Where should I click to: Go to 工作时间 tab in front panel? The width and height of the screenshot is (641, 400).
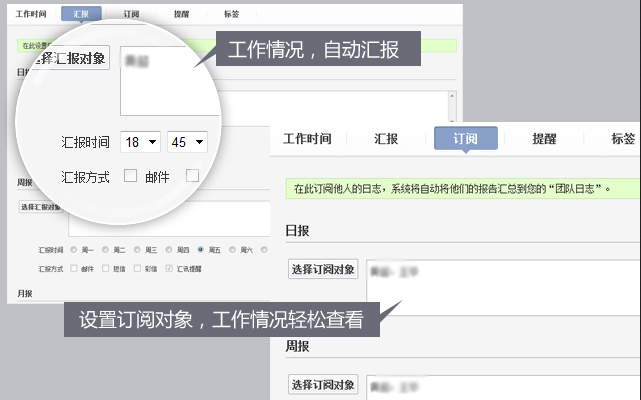tap(307, 139)
